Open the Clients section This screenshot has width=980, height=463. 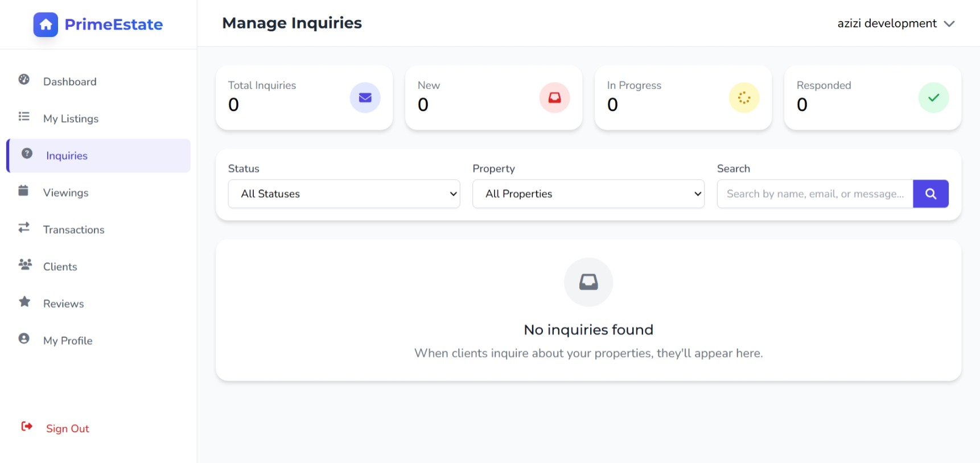[60, 267]
